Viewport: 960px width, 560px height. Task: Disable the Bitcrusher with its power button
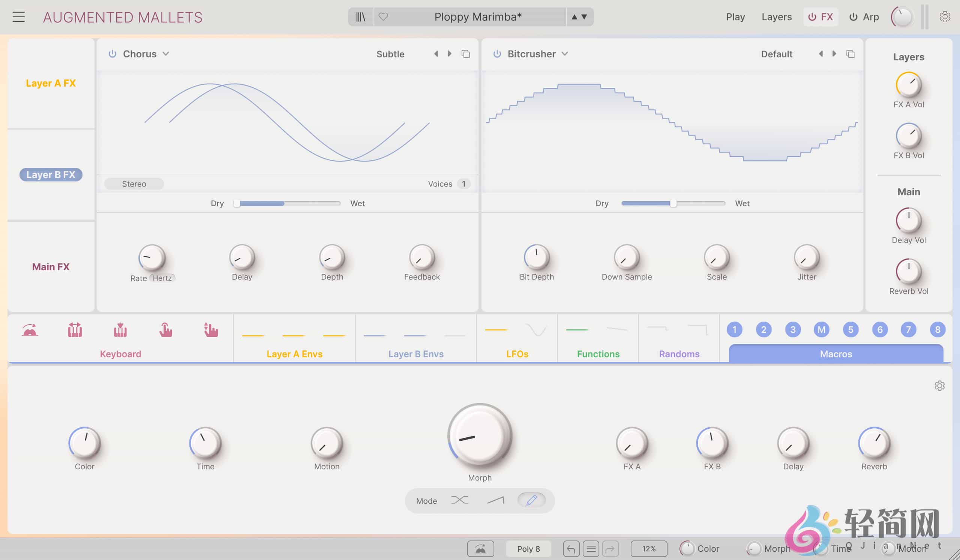click(x=497, y=54)
